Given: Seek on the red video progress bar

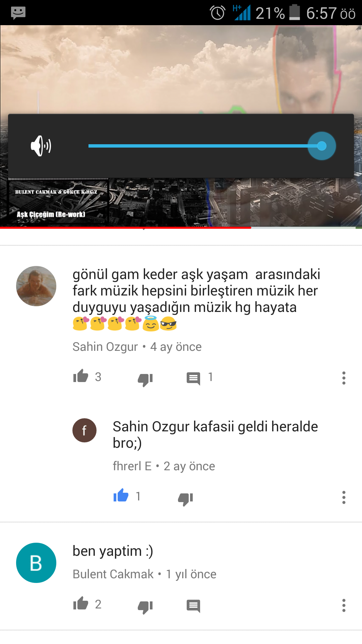Looking at the screenshot, I should [x=181, y=228].
